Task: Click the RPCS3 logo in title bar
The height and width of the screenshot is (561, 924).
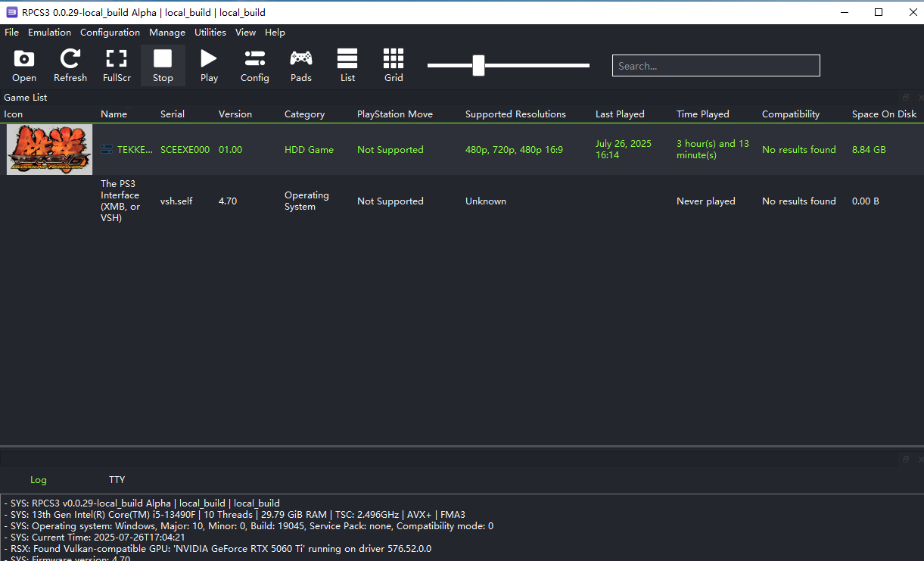Action: (x=12, y=12)
